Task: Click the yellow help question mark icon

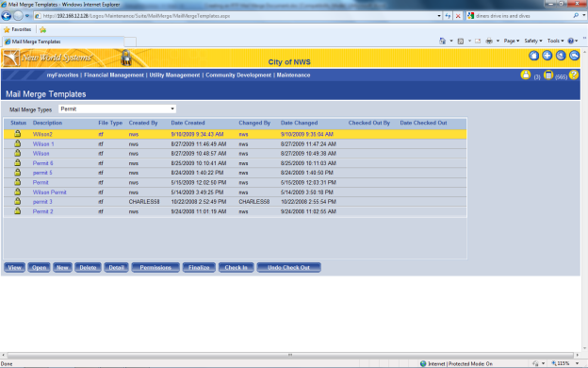Action: coord(573,75)
